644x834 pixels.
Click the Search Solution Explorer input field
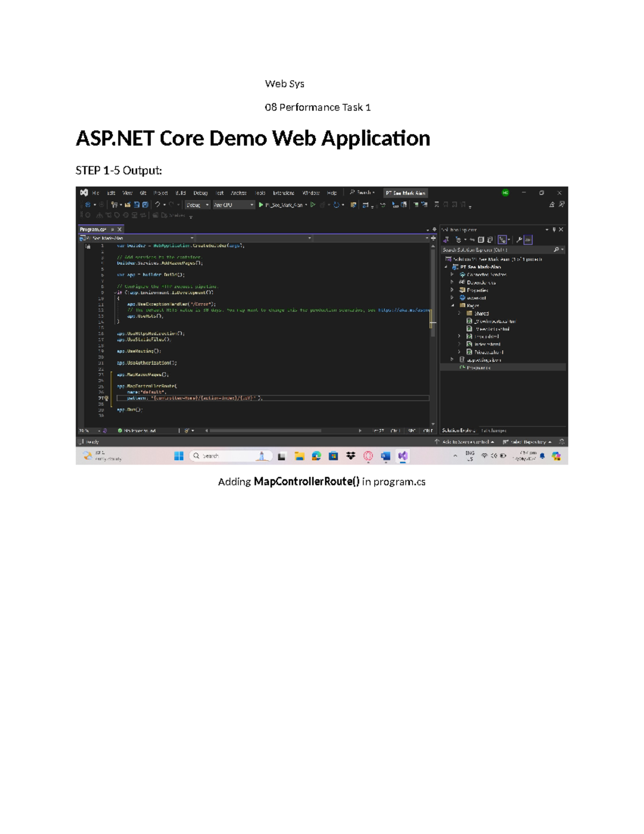pos(494,249)
